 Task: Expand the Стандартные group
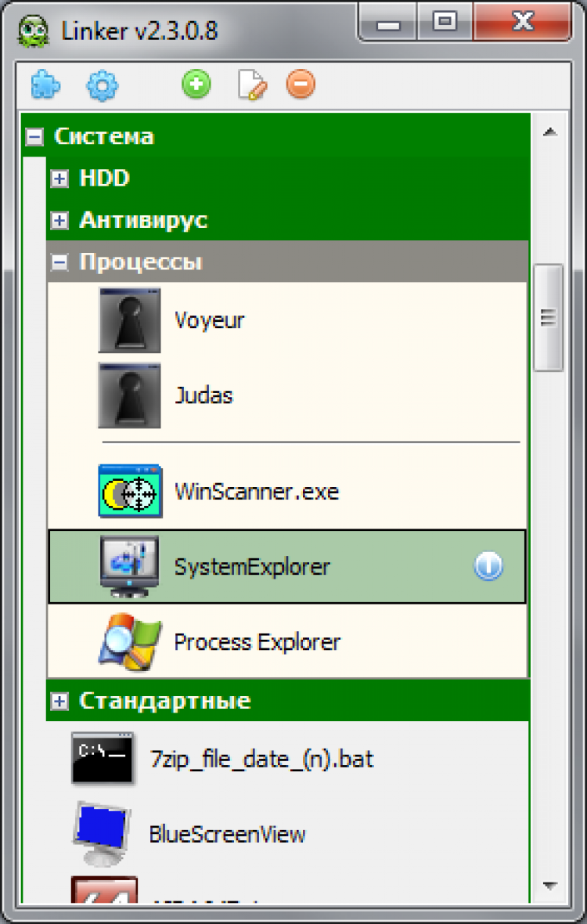coord(59,702)
